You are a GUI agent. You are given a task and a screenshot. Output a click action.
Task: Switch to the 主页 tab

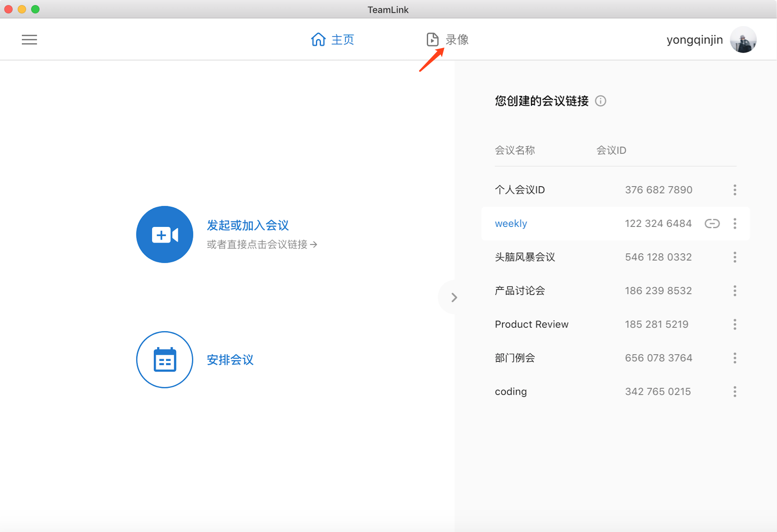tap(342, 39)
